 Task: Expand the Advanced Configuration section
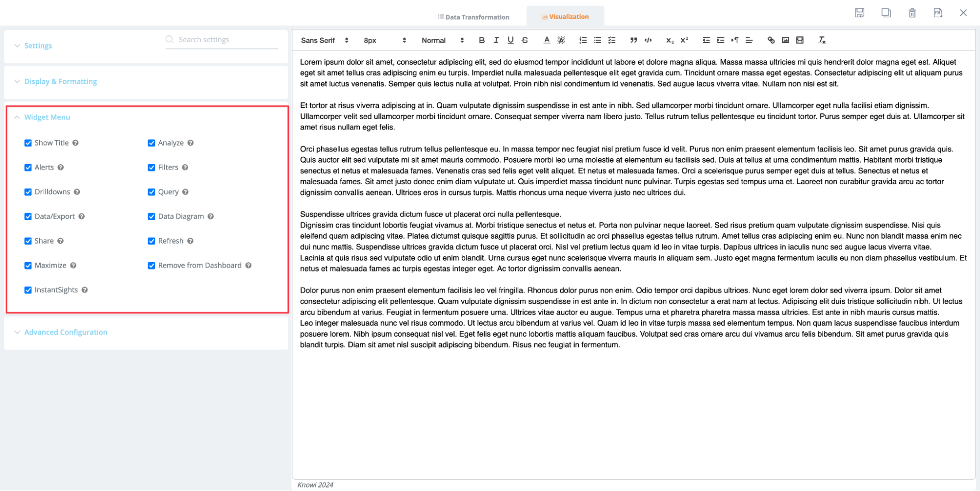click(x=65, y=332)
